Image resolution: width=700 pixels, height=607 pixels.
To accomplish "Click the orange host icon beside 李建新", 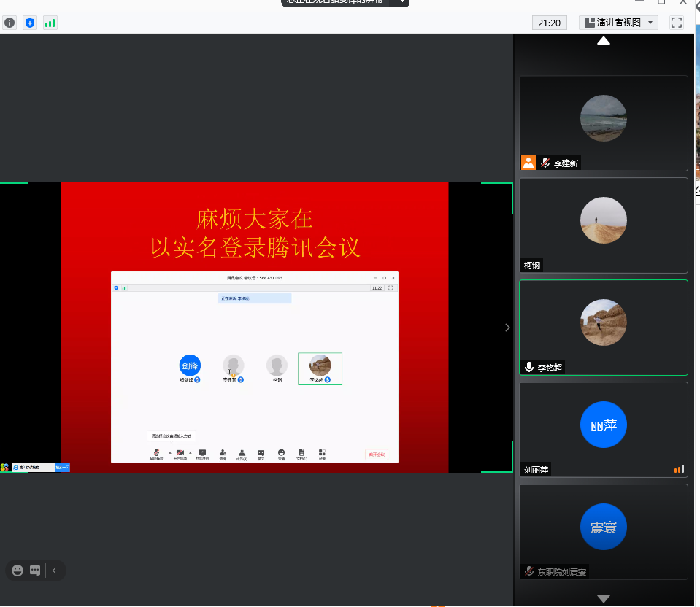I will [x=528, y=163].
